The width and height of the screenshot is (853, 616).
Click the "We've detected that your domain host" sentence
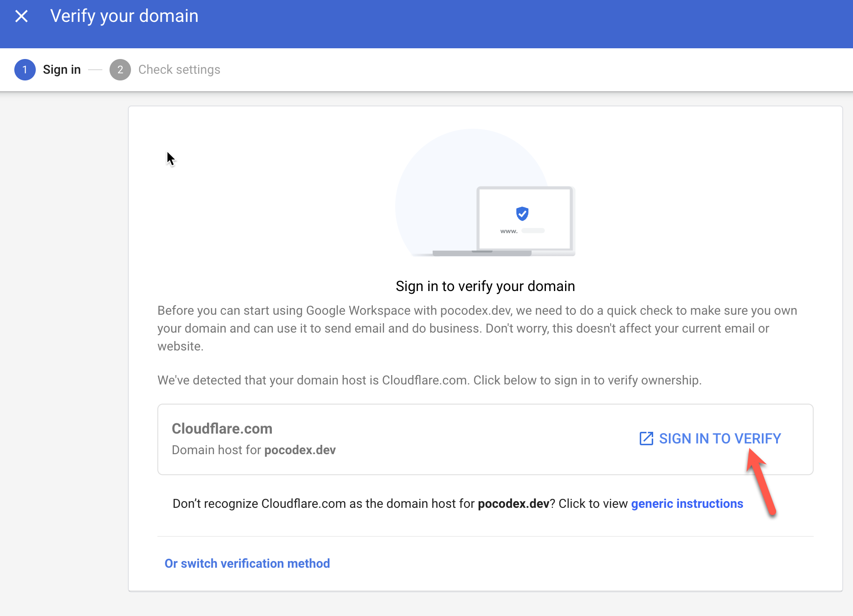click(x=429, y=380)
